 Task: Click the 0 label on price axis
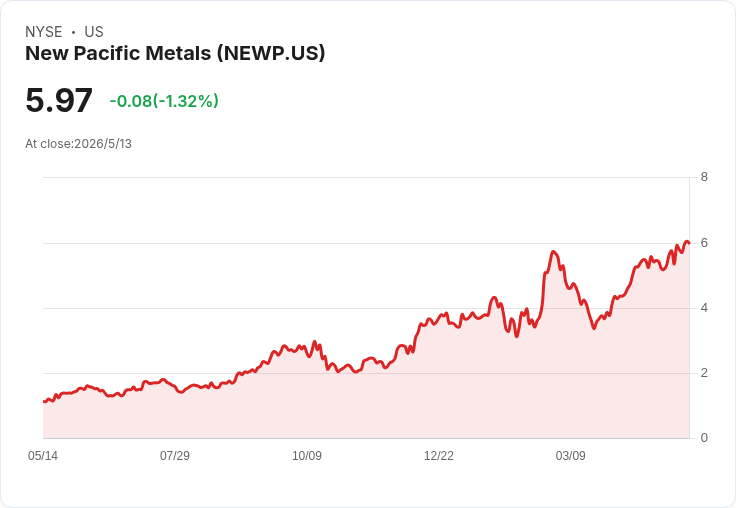click(x=704, y=438)
